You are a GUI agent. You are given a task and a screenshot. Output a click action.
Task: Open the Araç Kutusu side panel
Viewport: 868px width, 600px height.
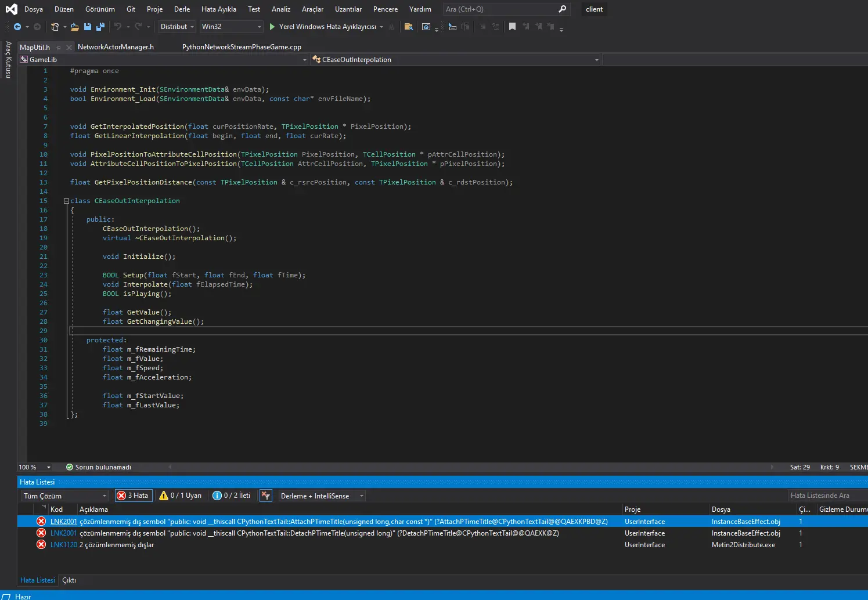click(8, 59)
